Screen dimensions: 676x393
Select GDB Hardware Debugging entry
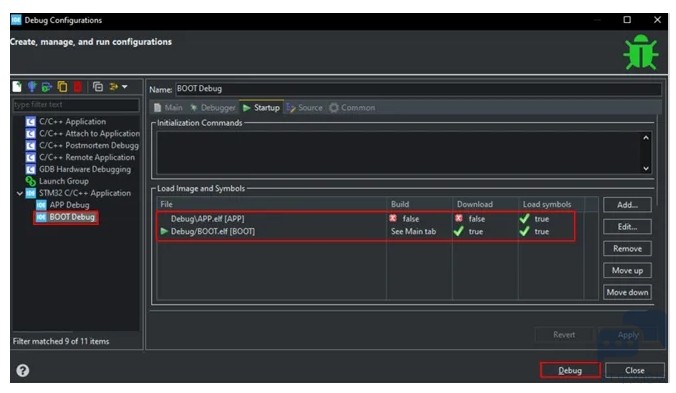pyautogui.click(x=84, y=169)
